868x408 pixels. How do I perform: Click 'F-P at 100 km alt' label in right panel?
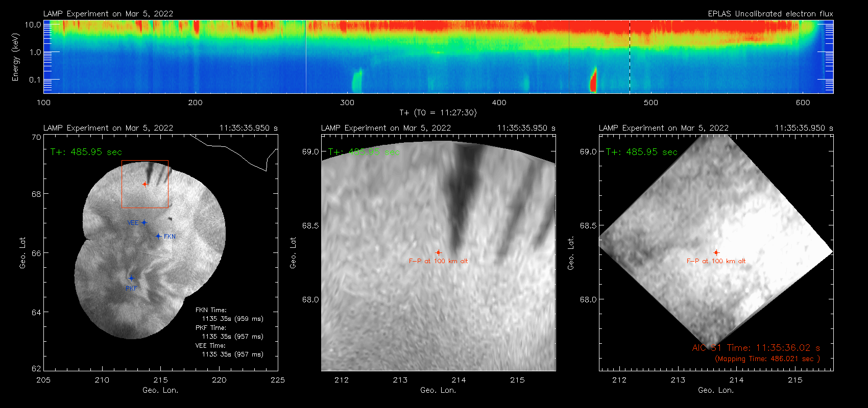coord(716,261)
